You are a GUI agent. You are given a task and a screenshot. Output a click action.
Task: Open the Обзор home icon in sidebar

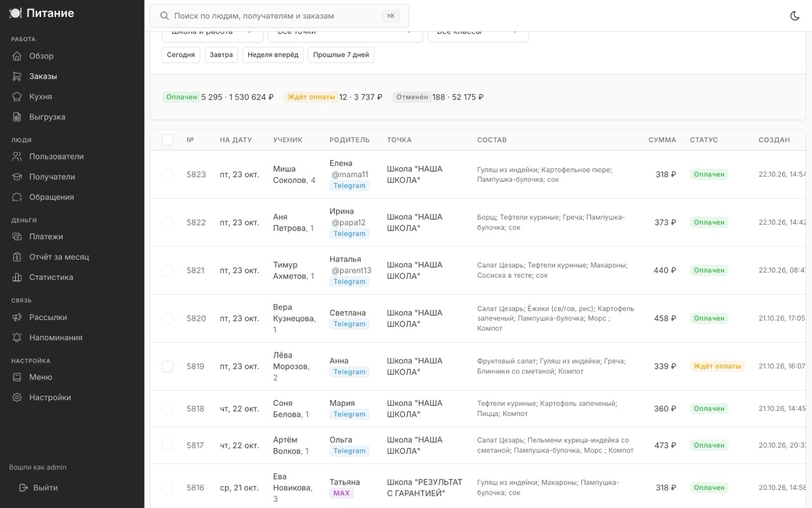pyautogui.click(x=17, y=56)
